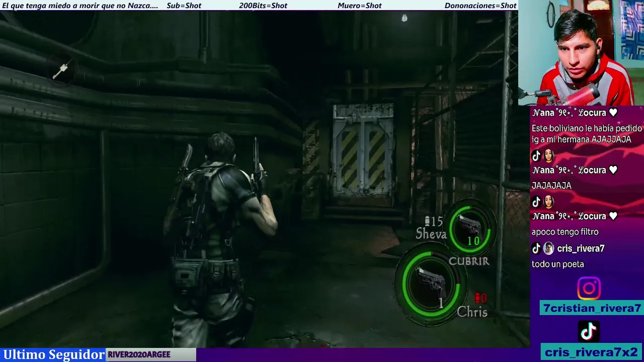Click the '200Bits=Shot' banner text
The width and height of the screenshot is (644, 362).
coord(263,6)
